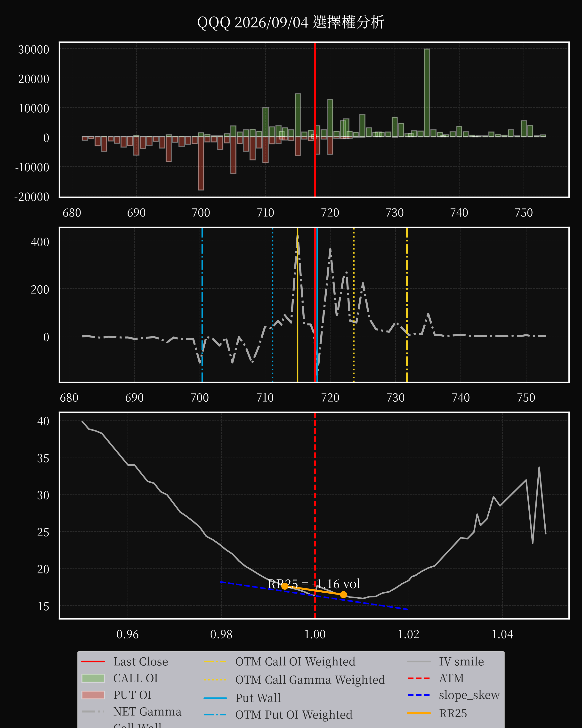Click the 1.00 x-axis tick label

315,635
